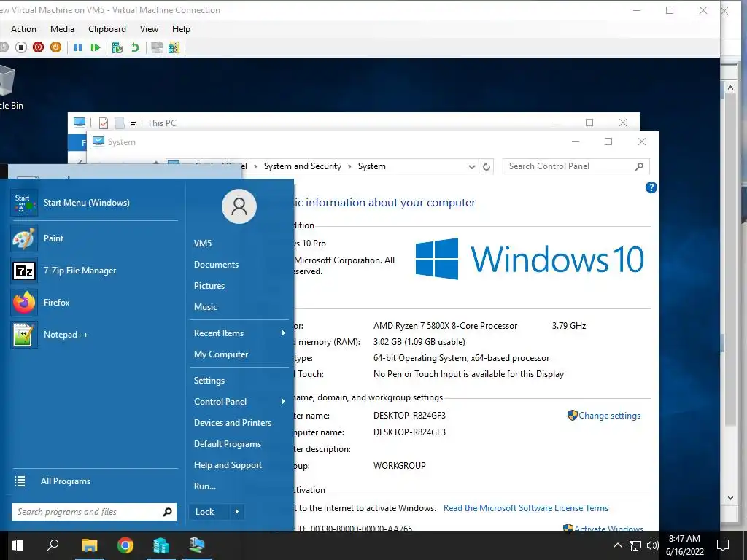Click the network tray icon
The image size is (747, 560).
click(x=635, y=545)
